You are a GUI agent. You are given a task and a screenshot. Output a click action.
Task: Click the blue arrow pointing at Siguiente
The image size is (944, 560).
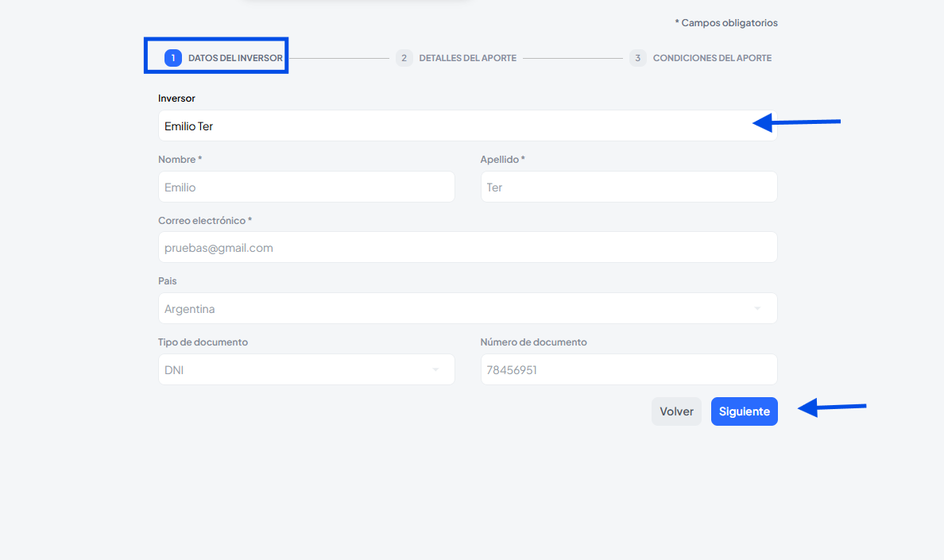(x=831, y=408)
